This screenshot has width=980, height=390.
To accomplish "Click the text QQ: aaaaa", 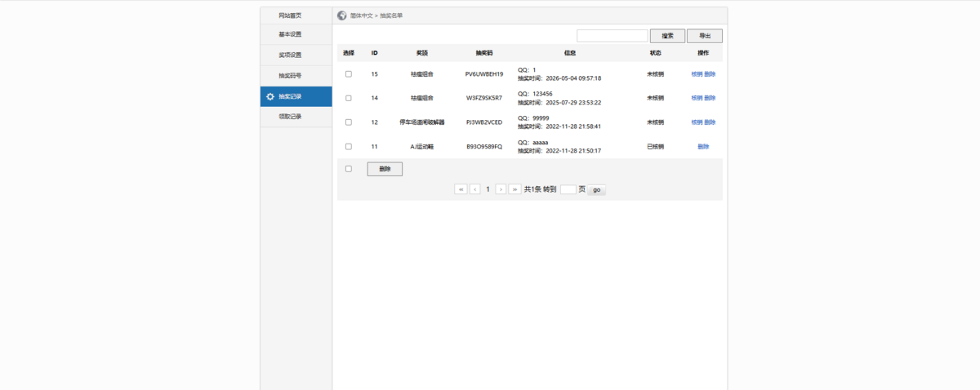I will [533, 143].
